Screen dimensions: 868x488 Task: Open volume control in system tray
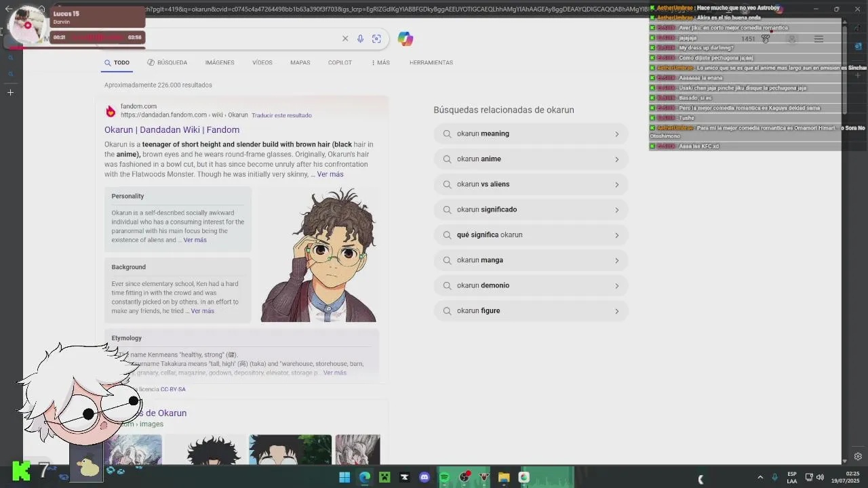(x=820, y=477)
